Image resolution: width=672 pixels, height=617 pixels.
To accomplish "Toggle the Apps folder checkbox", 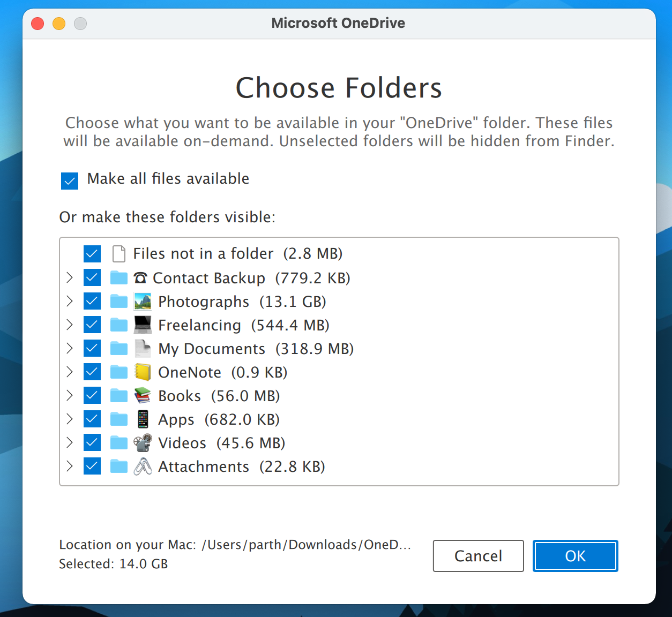I will point(92,419).
